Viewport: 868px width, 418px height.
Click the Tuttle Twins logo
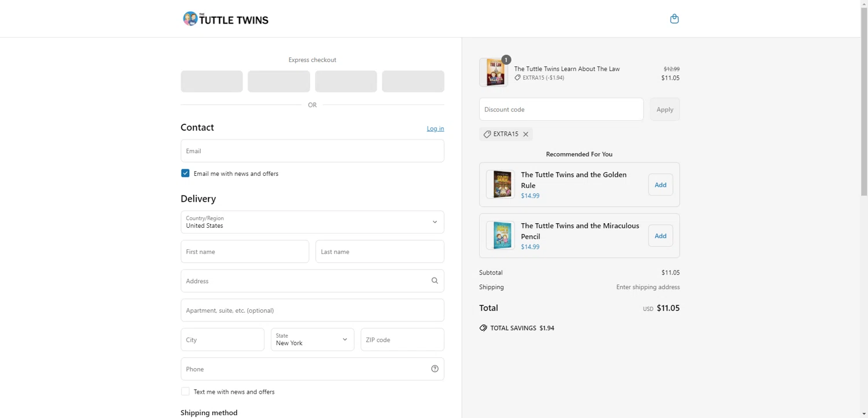coord(226,19)
